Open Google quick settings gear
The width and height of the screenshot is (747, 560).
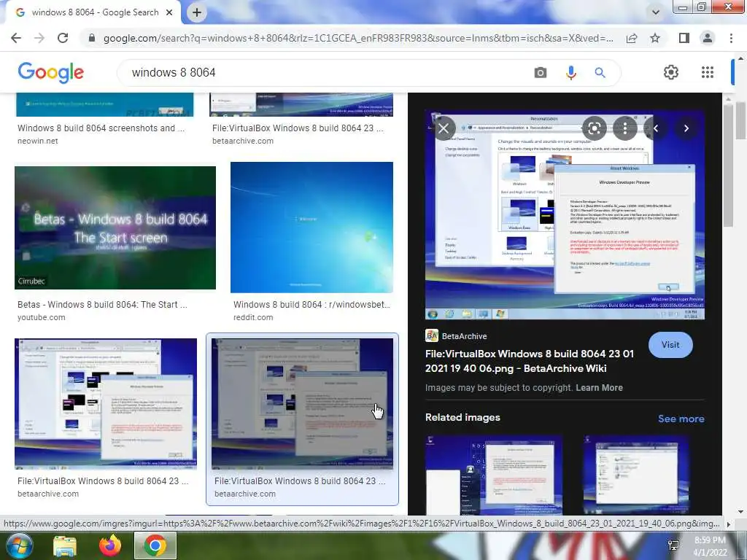pos(671,72)
